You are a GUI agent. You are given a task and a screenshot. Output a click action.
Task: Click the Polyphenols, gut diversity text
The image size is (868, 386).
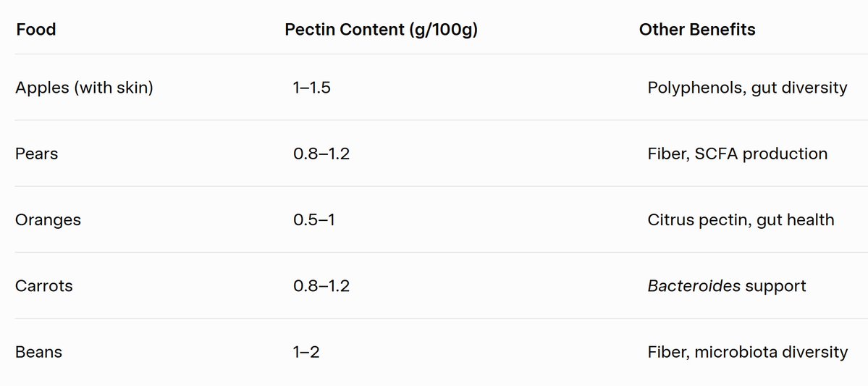747,88
